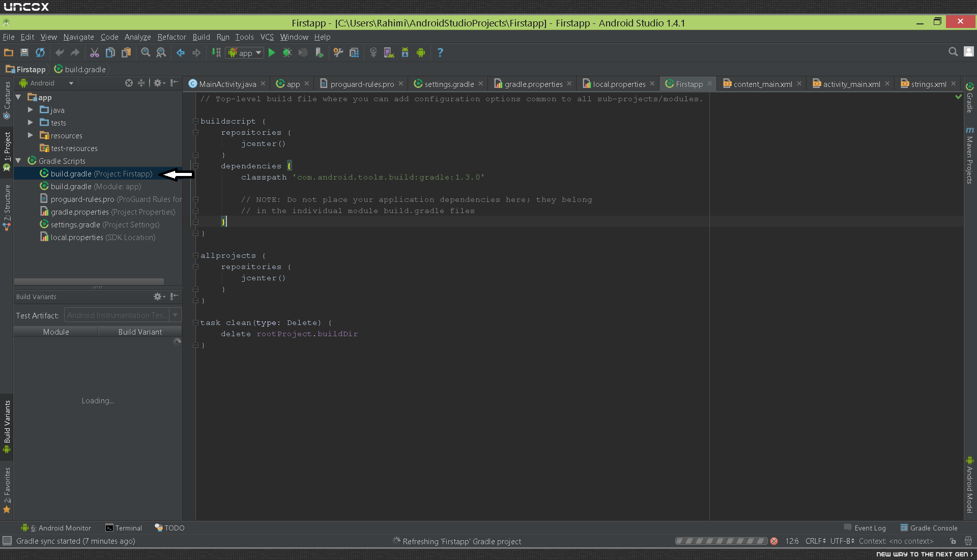Click the Replace icon in toolbar
Viewport: 977px width, 560px height.
(x=161, y=52)
